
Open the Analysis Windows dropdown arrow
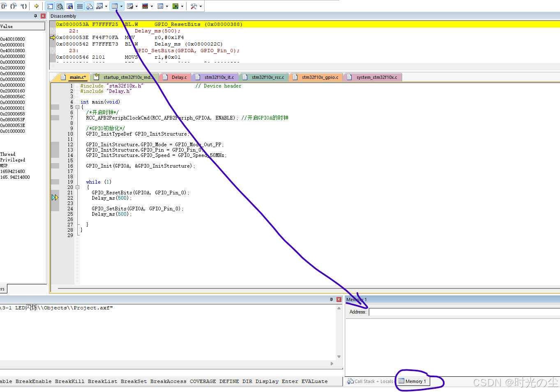coord(152,6)
